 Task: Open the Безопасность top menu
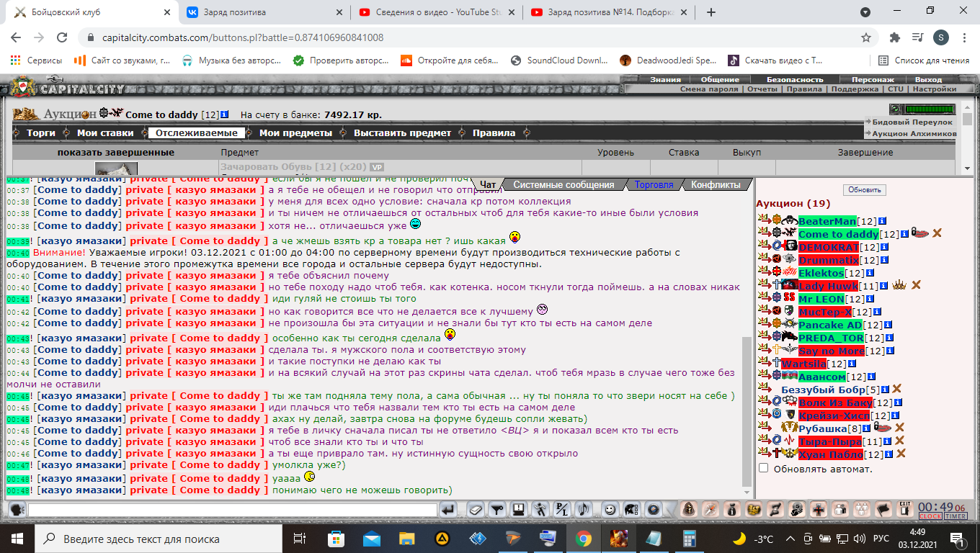pos(795,80)
